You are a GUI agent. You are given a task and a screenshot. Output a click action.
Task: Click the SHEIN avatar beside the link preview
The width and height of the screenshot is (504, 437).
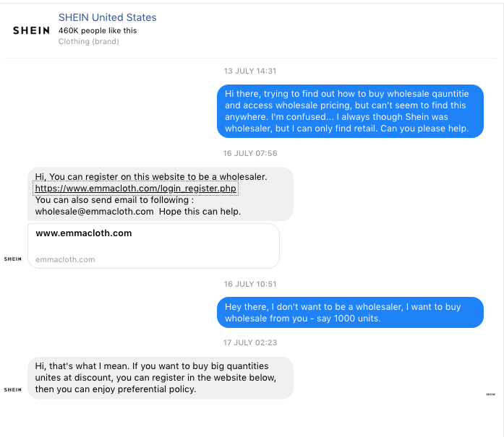click(x=13, y=259)
